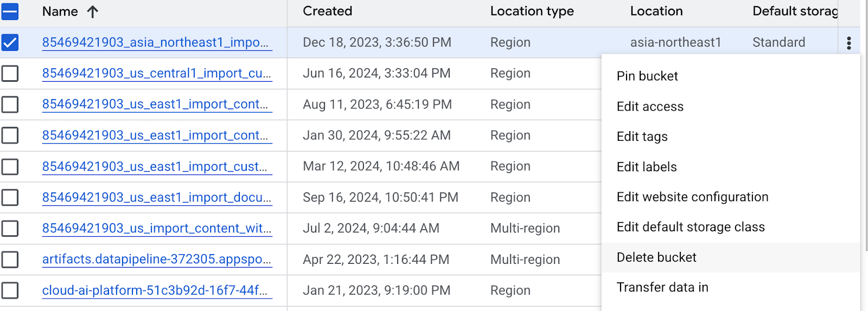868x311 pixels.
Task: Open the 85469421903_us_import_content bucket link
Action: 157,229
